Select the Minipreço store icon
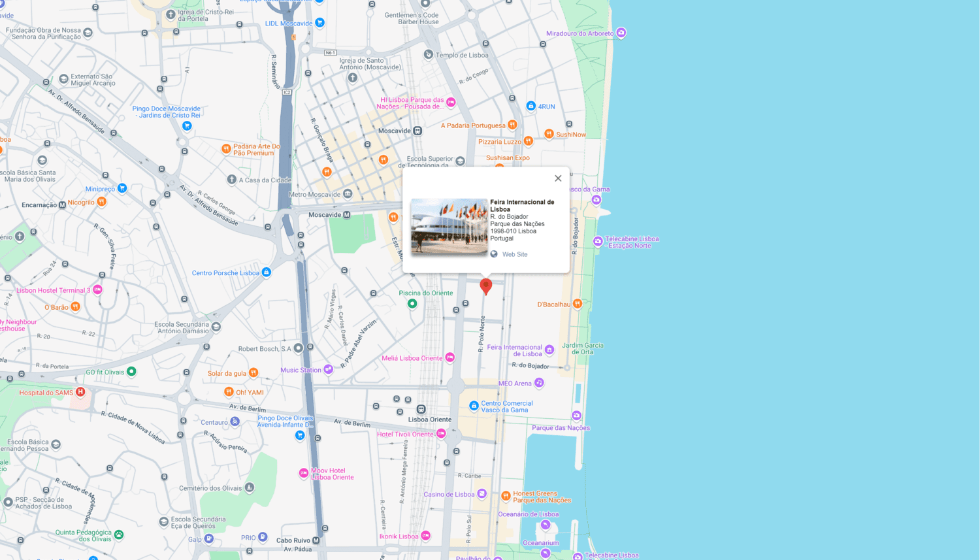 [x=122, y=188]
